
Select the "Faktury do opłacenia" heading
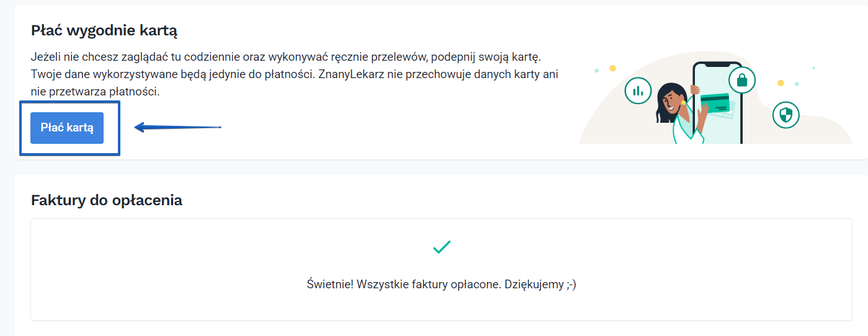[x=106, y=200]
